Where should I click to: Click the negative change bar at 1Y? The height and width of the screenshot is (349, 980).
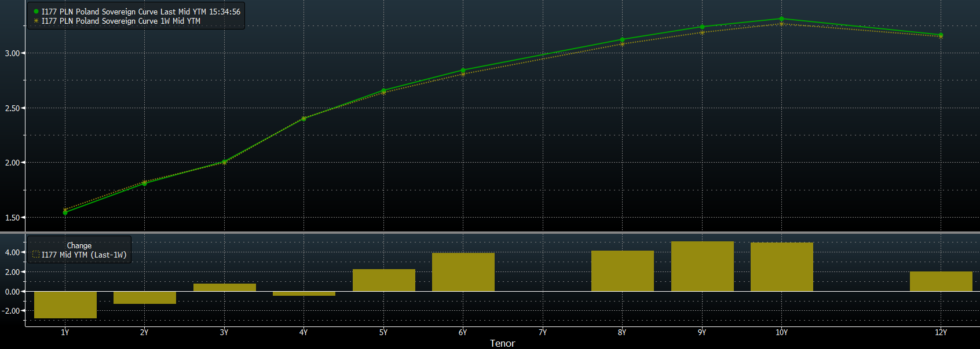65,304
